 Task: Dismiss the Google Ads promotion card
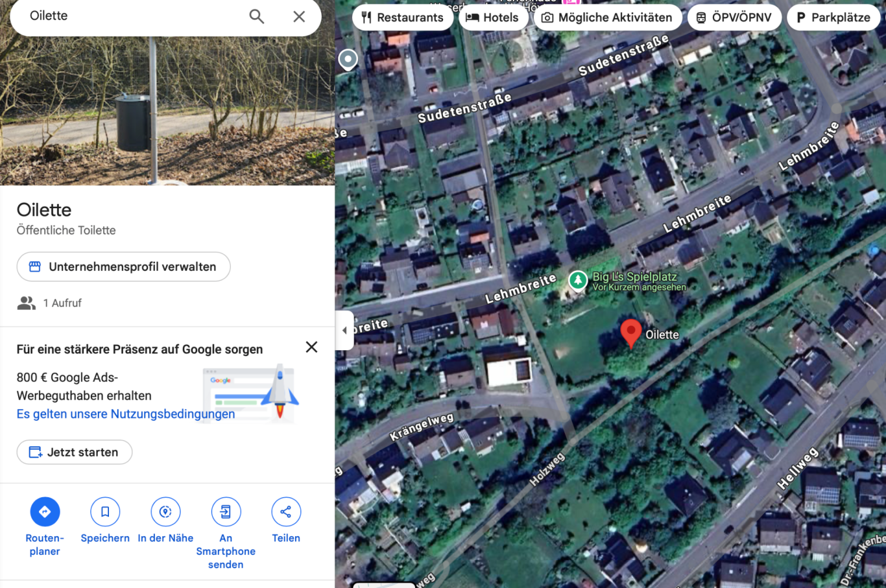coord(311,347)
